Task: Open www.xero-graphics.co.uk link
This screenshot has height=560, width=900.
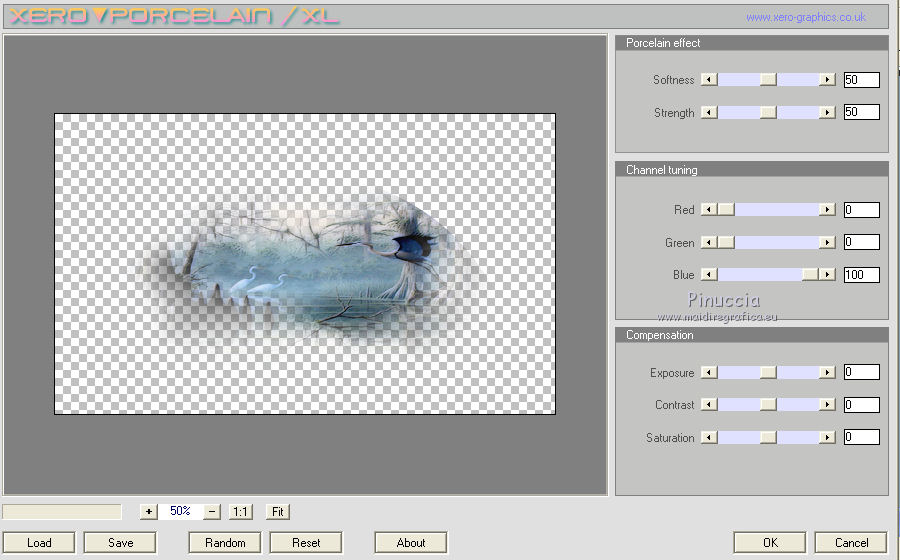Action: (806, 17)
